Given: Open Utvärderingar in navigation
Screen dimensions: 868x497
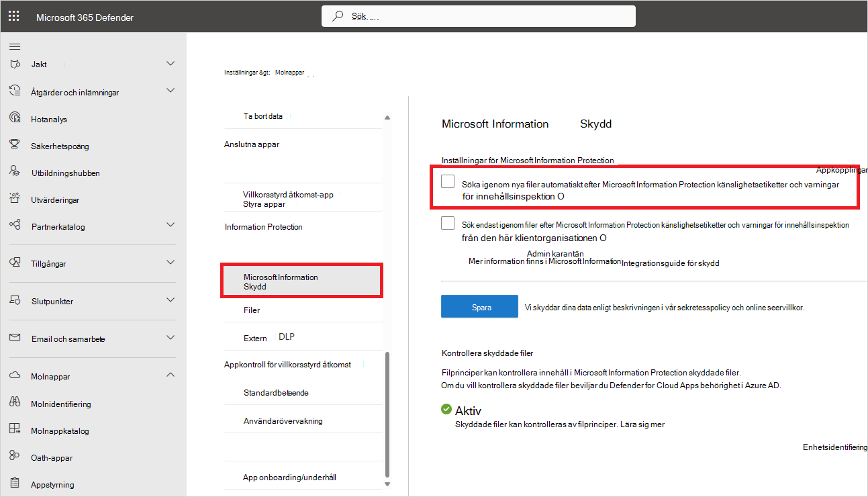Looking at the screenshot, I should 54,199.
